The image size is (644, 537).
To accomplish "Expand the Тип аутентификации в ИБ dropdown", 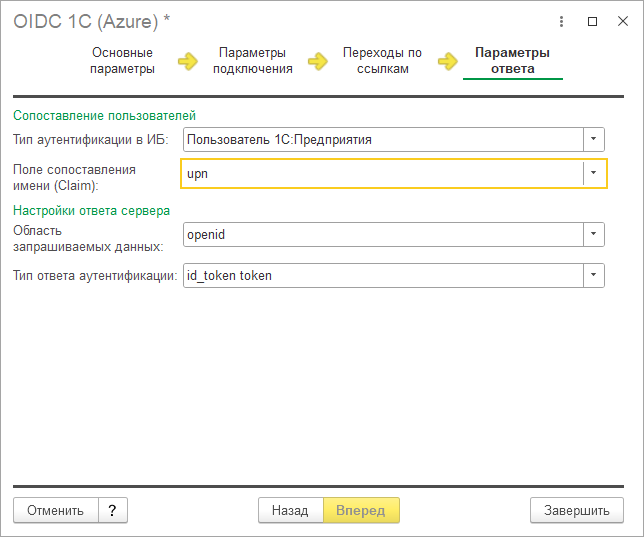I will point(594,140).
